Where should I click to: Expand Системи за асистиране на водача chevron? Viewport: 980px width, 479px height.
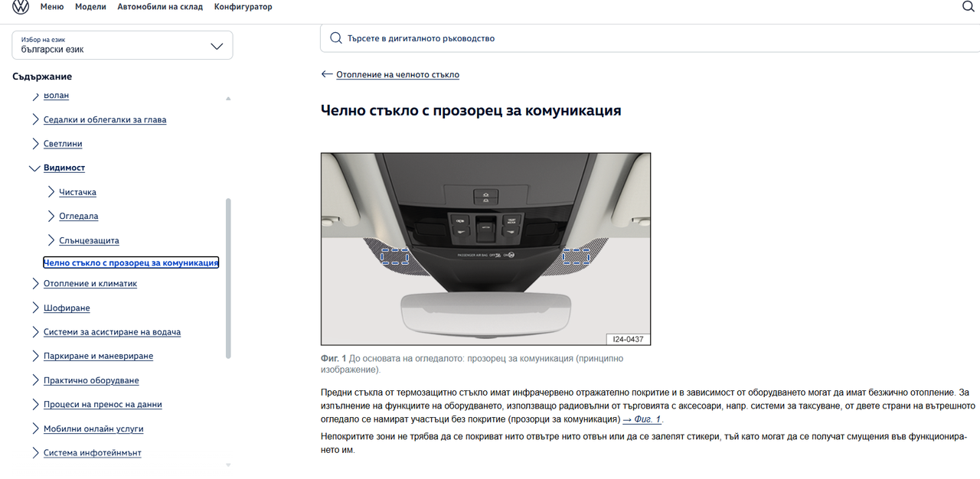34,332
